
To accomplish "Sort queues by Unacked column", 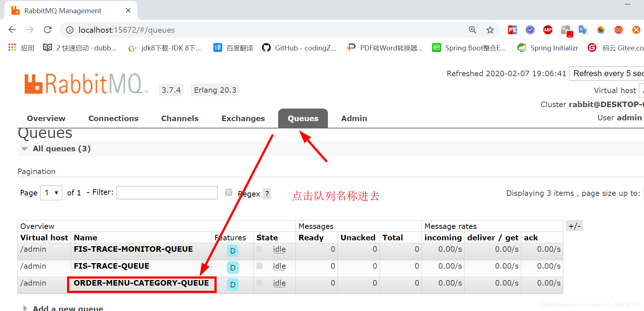I will (x=358, y=238).
